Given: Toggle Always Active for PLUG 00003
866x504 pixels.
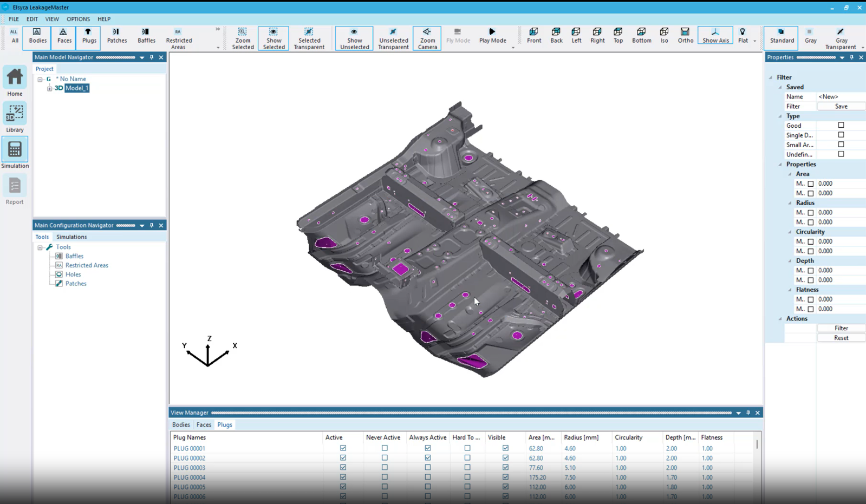Looking at the screenshot, I should (x=428, y=467).
